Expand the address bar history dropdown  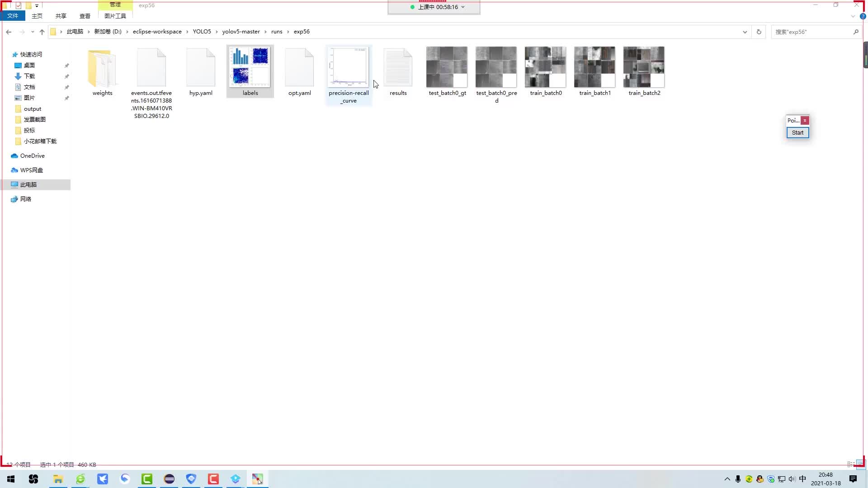(745, 32)
